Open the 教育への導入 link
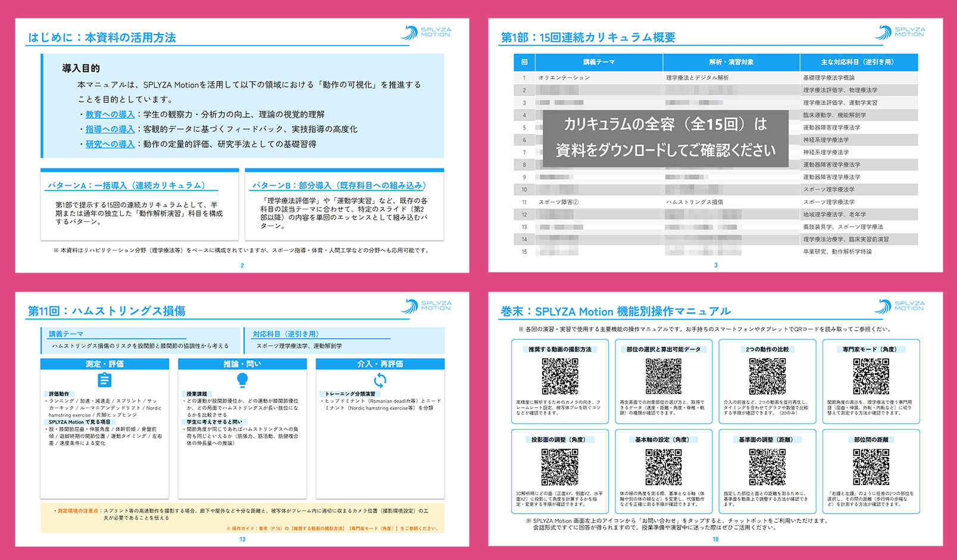 110,114
